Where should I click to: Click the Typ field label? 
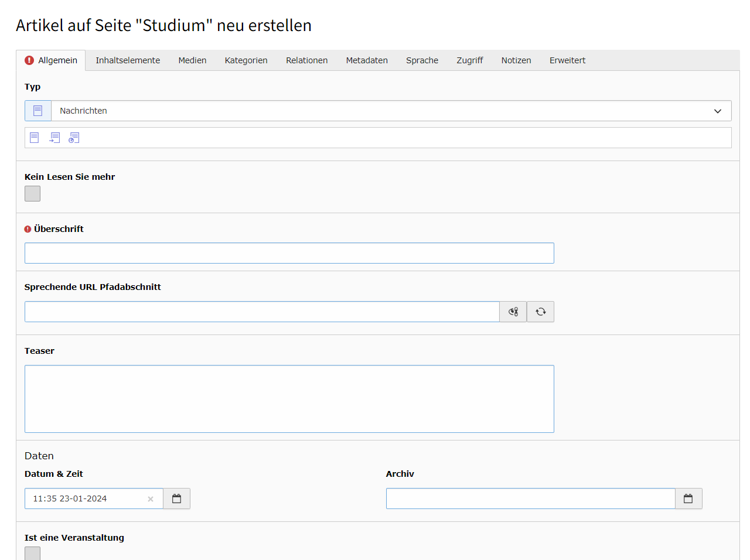click(x=33, y=87)
